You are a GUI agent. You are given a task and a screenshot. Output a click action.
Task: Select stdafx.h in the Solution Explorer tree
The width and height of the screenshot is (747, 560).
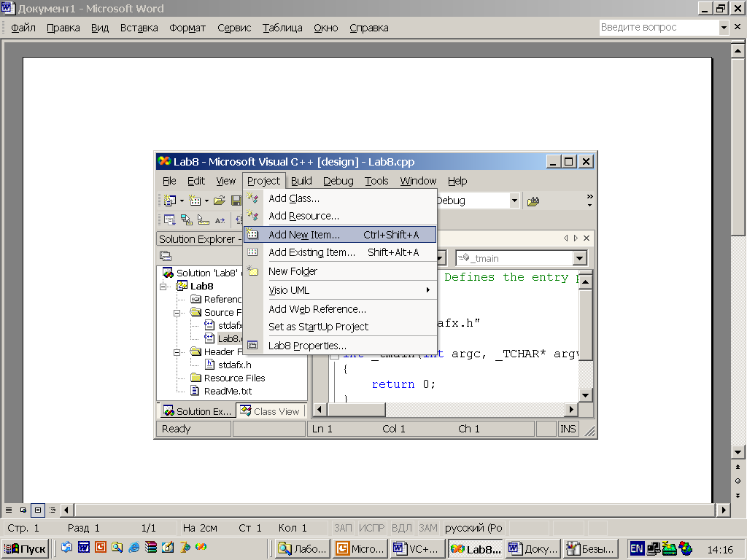click(x=234, y=365)
